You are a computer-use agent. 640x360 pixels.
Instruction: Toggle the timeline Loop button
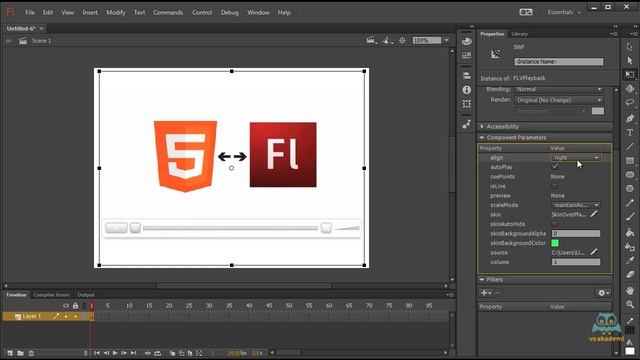click(158, 353)
